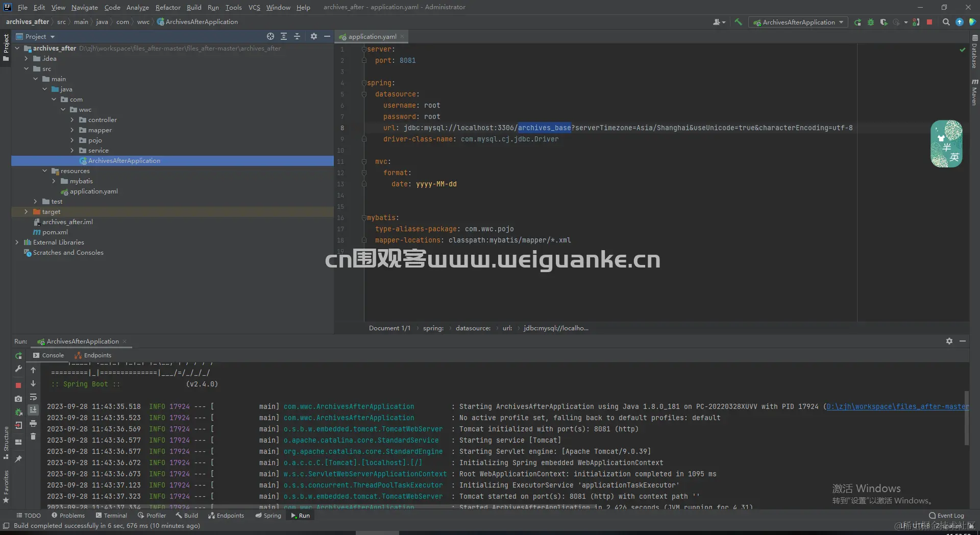Restore layout in the Run panel
The height and width of the screenshot is (535, 980).
point(18,442)
